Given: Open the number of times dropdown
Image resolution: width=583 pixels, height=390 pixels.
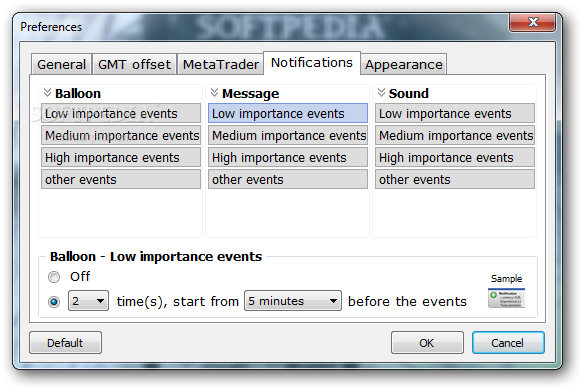Looking at the screenshot, I should coord(88,301).
